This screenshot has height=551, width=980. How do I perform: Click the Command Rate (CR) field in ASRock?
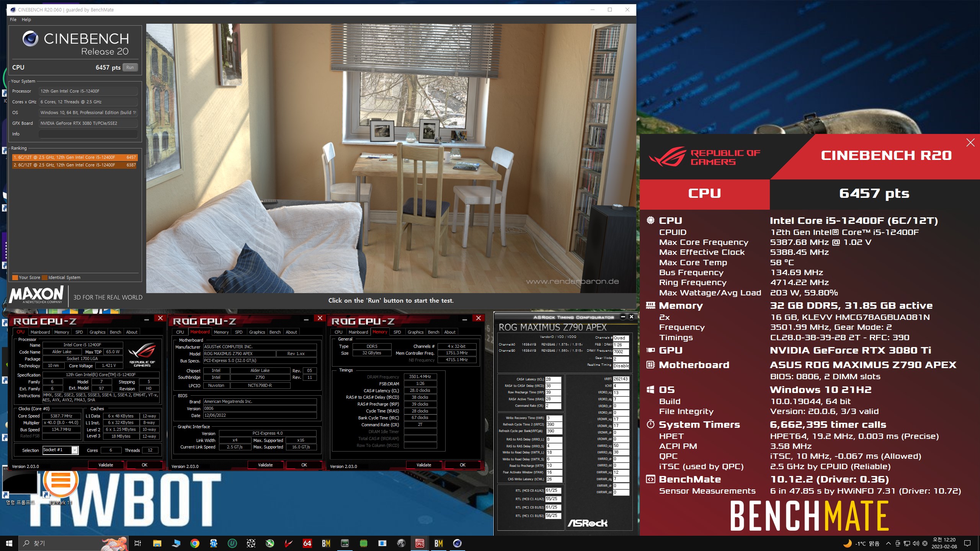coord(553,406)
